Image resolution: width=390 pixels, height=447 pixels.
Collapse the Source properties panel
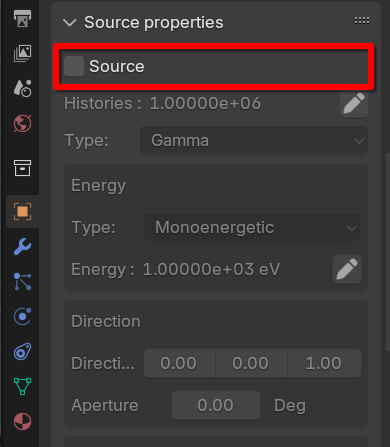click(x=70, y=23)
